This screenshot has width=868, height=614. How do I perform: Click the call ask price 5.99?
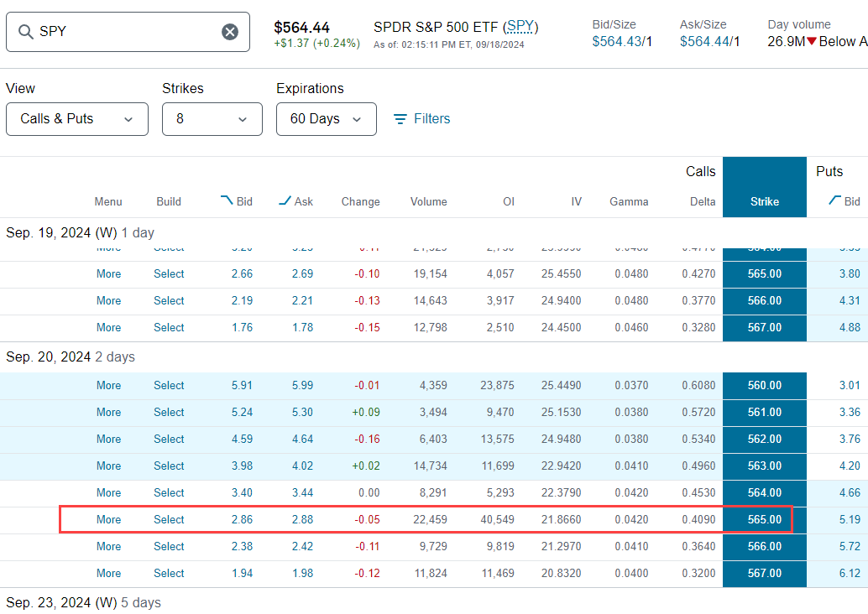302,386
